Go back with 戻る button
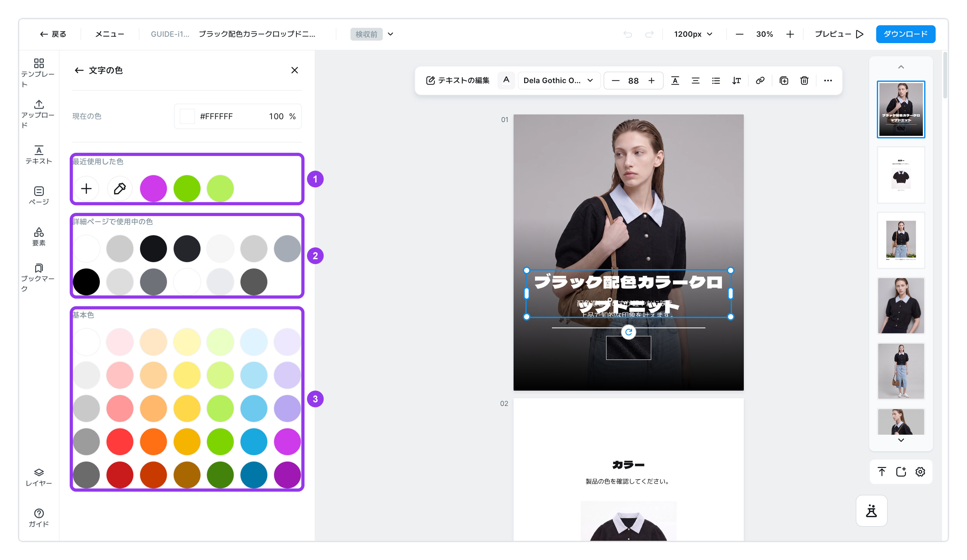Screen dimensions: 967x560 [53, 34]
